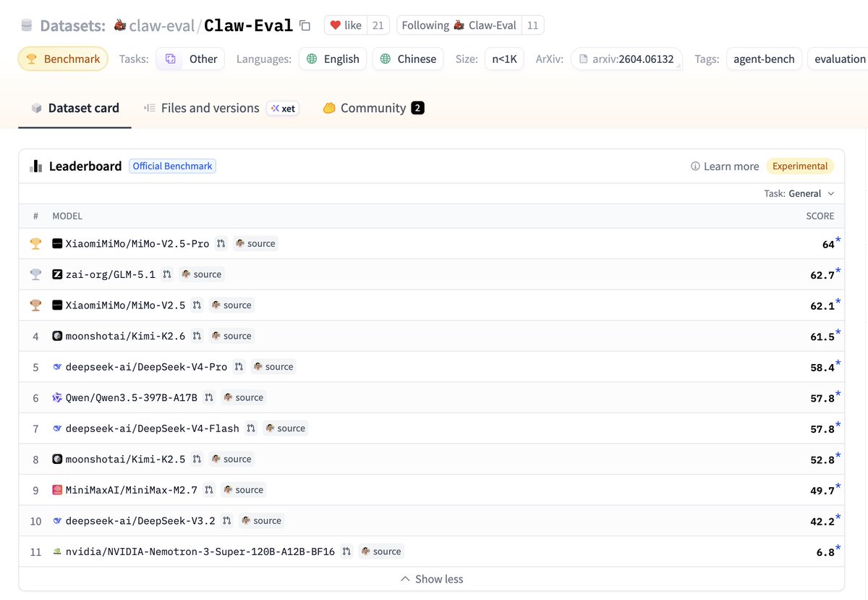Toggle Following Claw-Eval button

[x=459, y=25]
